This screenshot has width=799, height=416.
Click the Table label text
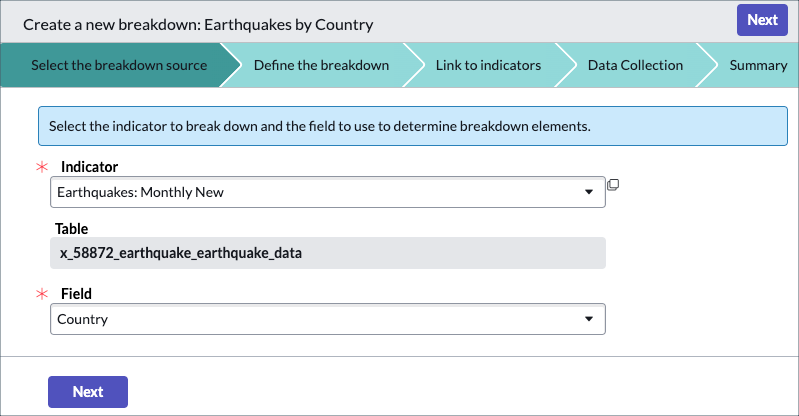71,228
